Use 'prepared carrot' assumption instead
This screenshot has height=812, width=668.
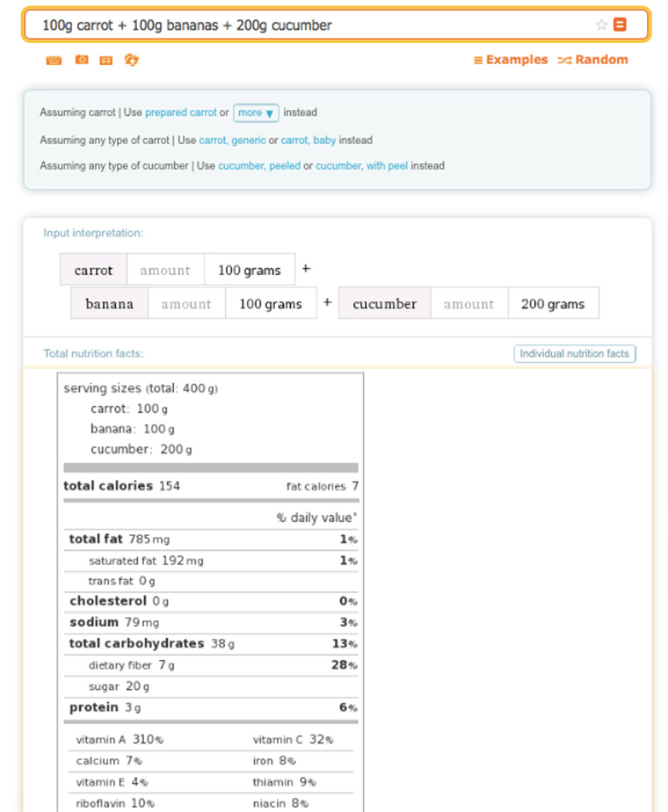pos(180,112)
